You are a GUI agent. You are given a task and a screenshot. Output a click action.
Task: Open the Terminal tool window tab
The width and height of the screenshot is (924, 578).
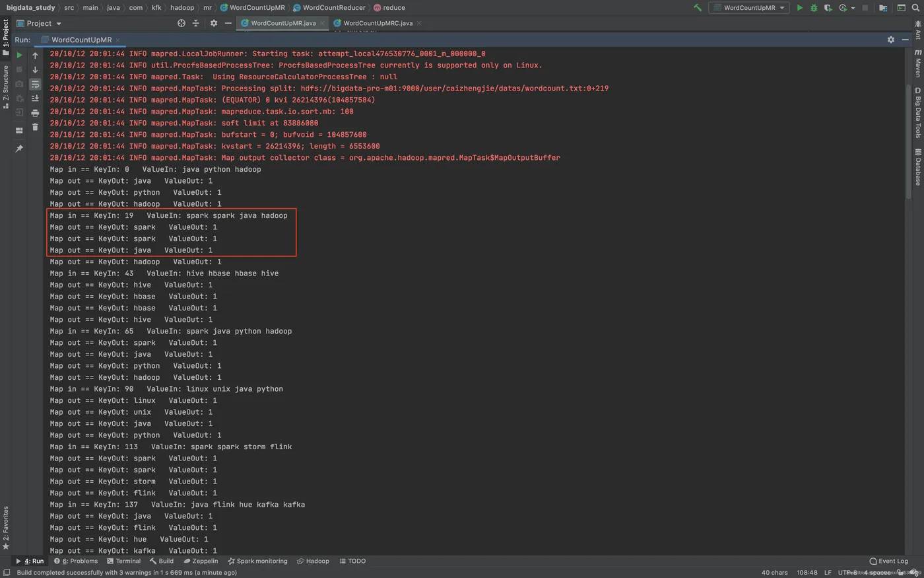point(123,561)
